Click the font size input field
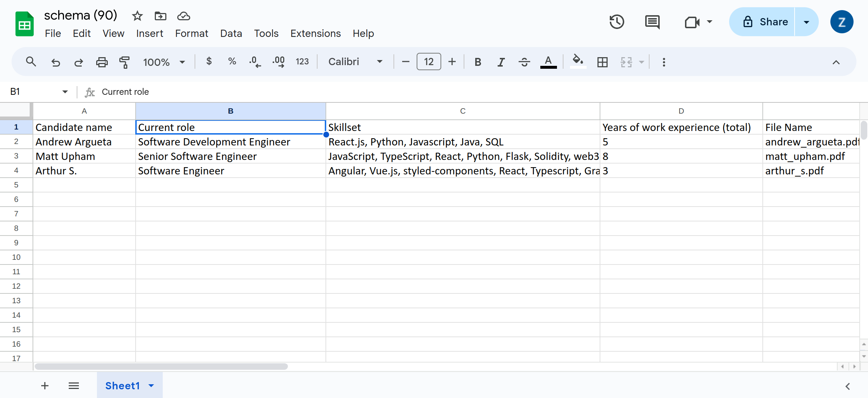Screen dimensions: 868x398 (429, 62)
